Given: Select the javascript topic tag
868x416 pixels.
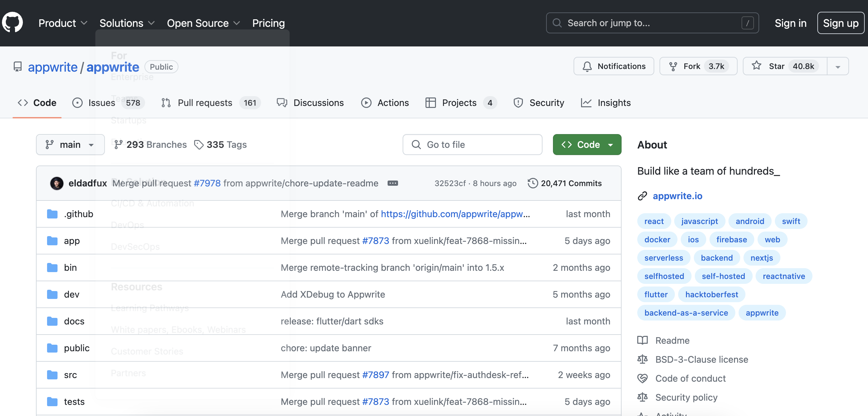Looking at the screenshot, I should point(699,221).
